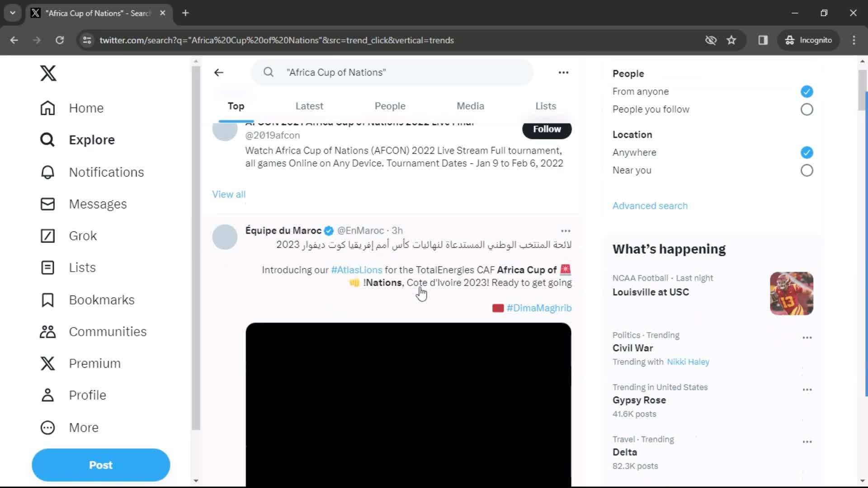Open the Gypsy Rose trend
This screenshot has width=868, height=488.
click(x=639, y=400)
